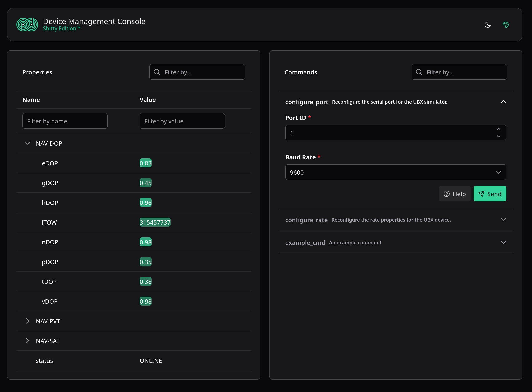The width and height of the screenshot is (532, 392).
Task: Expand the NAV-PVT property group
Action: [x=28, y=321]
